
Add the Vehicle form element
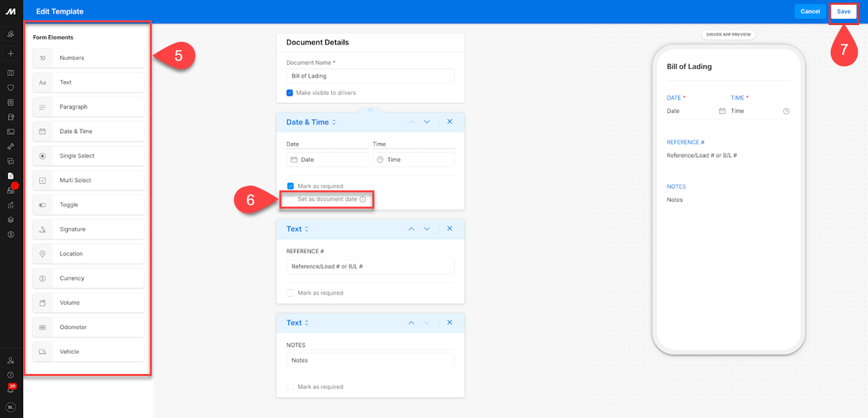[88, 352]
